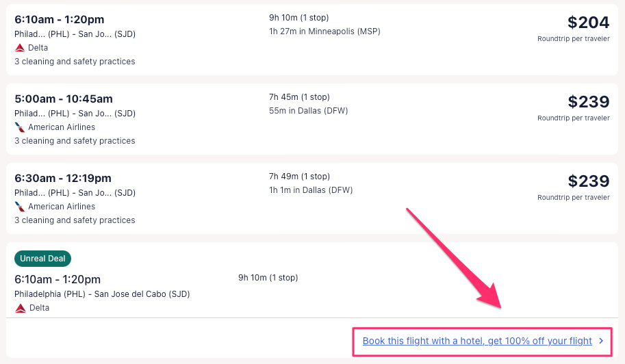Click American Airlines logo on the 6:30am flight
This screenshot has width=625, height=364.
tap(20, 207)
